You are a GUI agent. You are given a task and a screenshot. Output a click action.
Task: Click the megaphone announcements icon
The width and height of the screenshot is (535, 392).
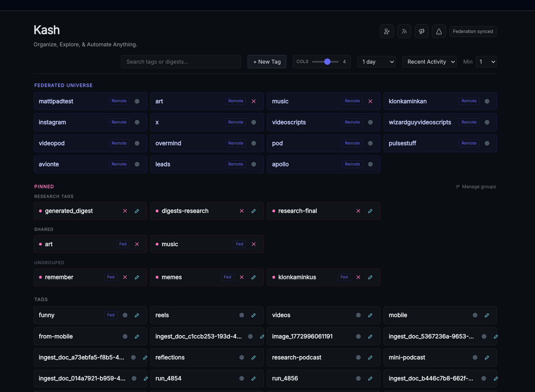tap(421, 31)
